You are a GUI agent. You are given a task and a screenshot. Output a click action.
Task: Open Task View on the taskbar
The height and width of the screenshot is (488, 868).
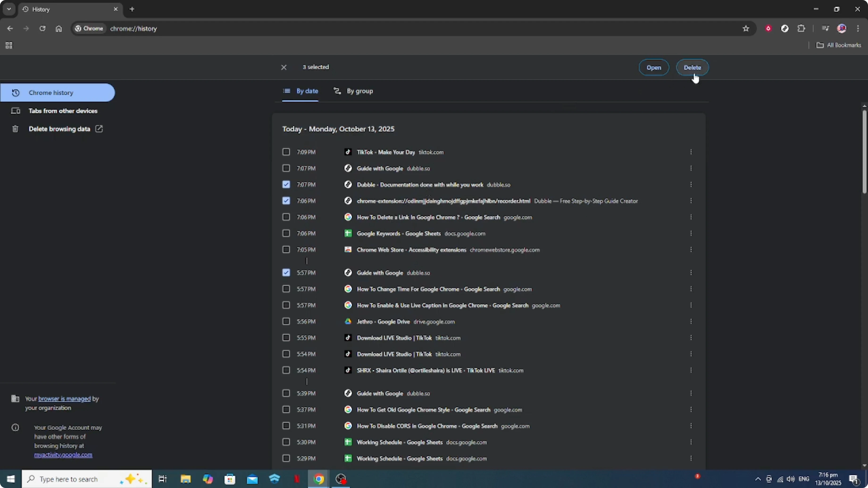tap(163, 479)
